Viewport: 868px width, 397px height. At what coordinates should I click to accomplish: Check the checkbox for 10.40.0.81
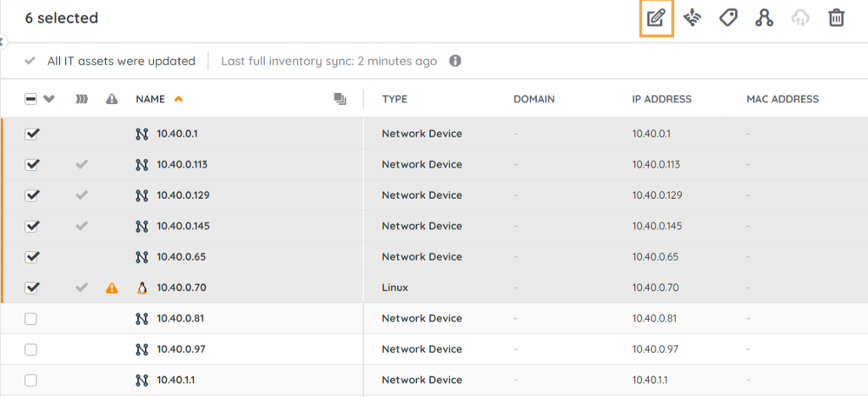(31, 319)
